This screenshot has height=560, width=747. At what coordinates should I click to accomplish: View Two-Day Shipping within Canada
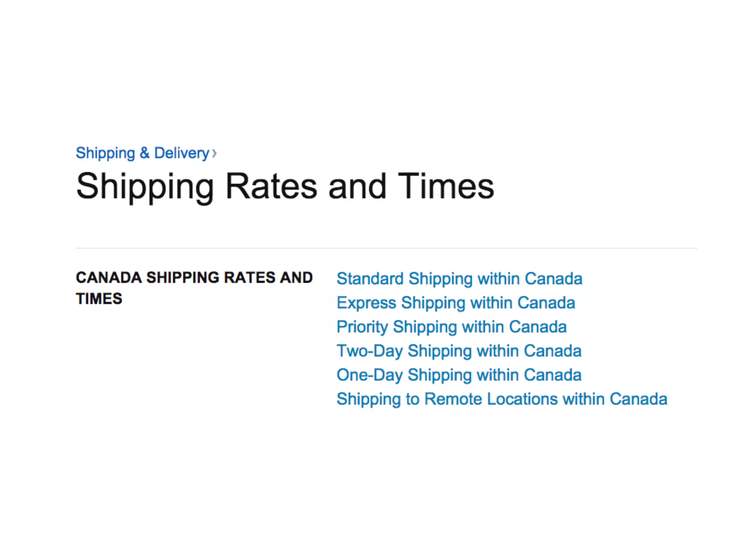[x=459, y=351]
